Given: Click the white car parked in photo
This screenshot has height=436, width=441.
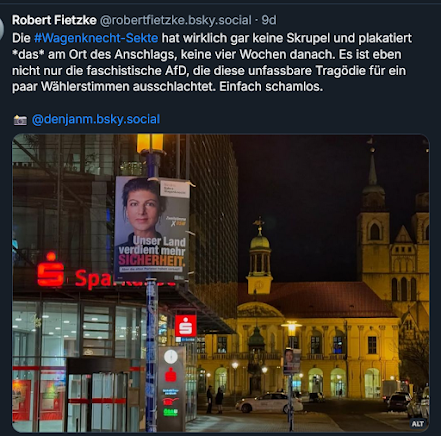Looking at the screenshot, I should pos(269,403).
